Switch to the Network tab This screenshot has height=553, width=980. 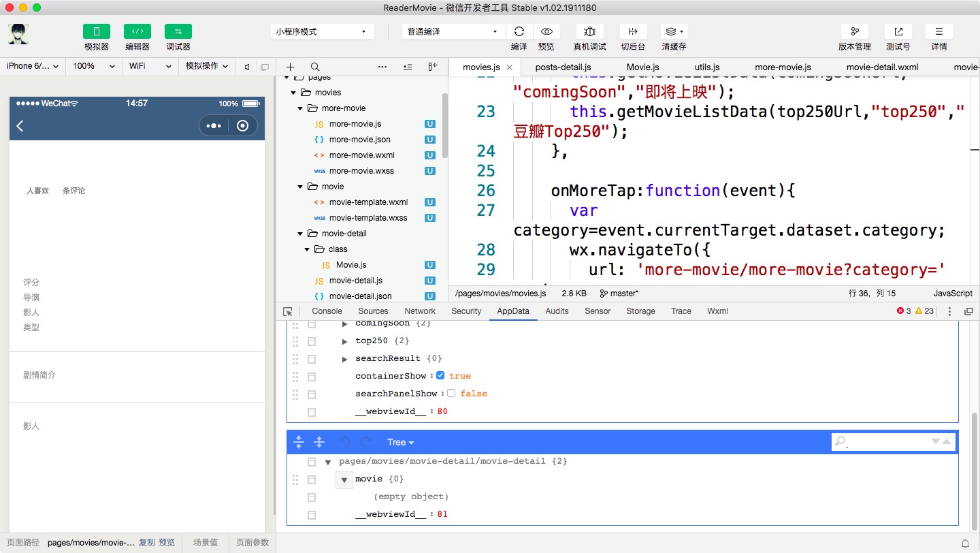(420, 311)
